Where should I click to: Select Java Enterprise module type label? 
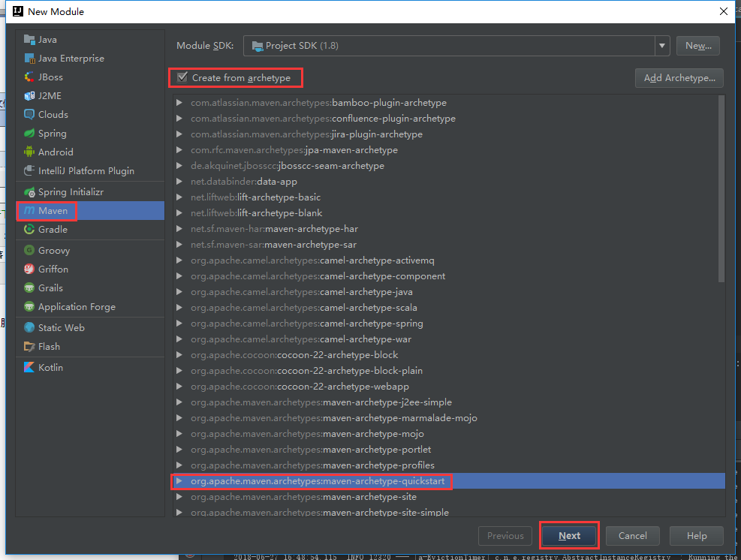pyautogui.click(x=71, y=59)
